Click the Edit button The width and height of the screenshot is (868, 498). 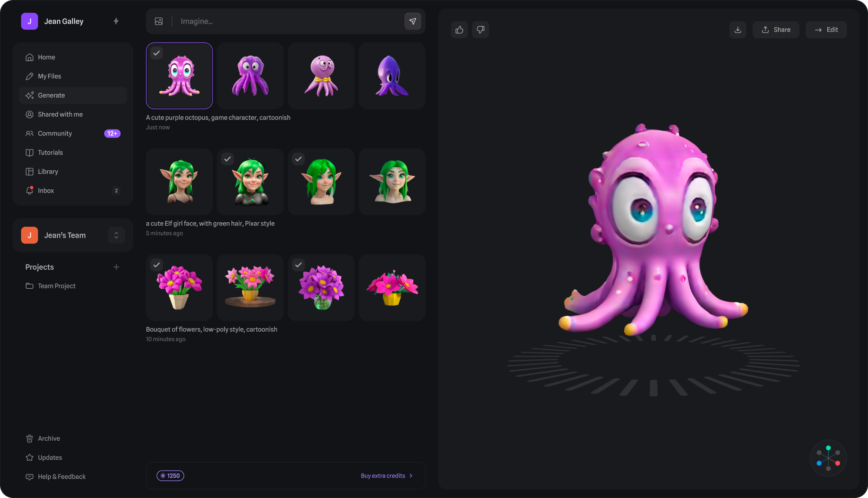(x=826, y=30)
